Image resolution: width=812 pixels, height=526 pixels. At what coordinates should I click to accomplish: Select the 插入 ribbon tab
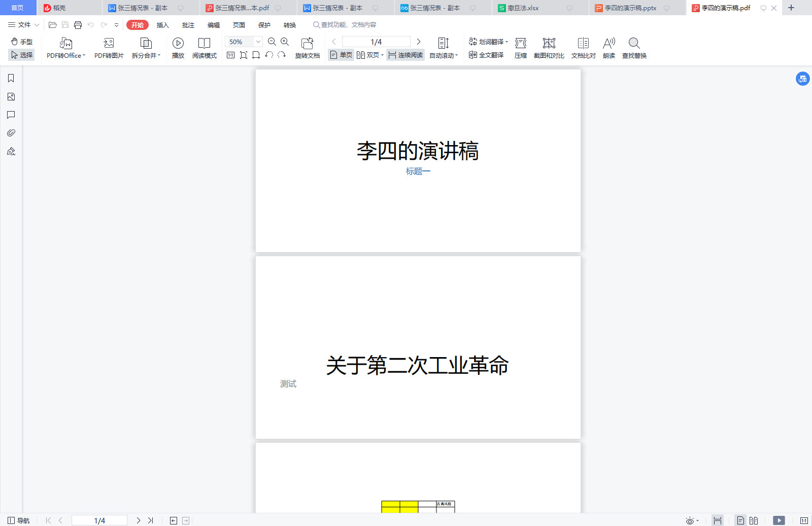[x=162, y=25]
